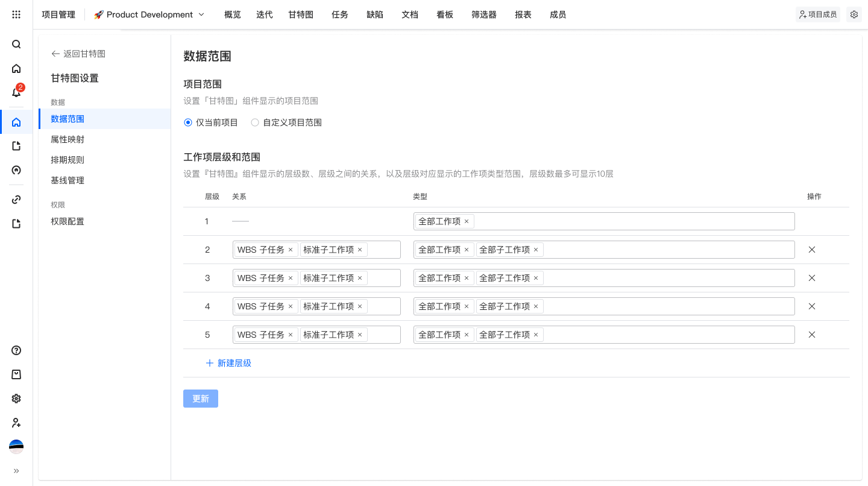Open level 2 关系 selection box

click(316, 250)
